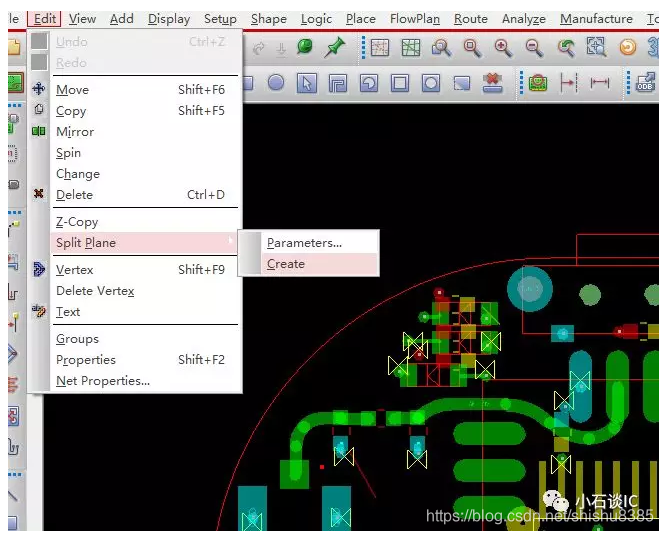Click the ODB export icon

644,84
